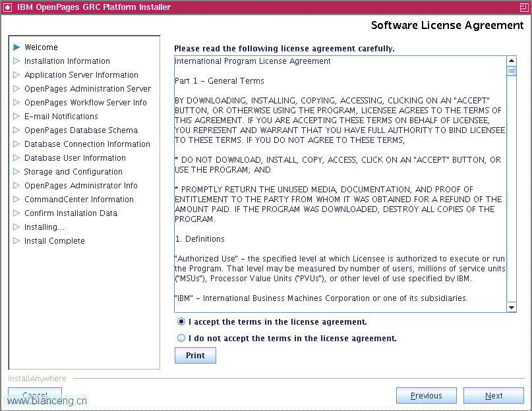Click the arrow beside OpenPages Administrator Info
The width and height of the screenshot is (532, 411).
[x=16, y=186]
